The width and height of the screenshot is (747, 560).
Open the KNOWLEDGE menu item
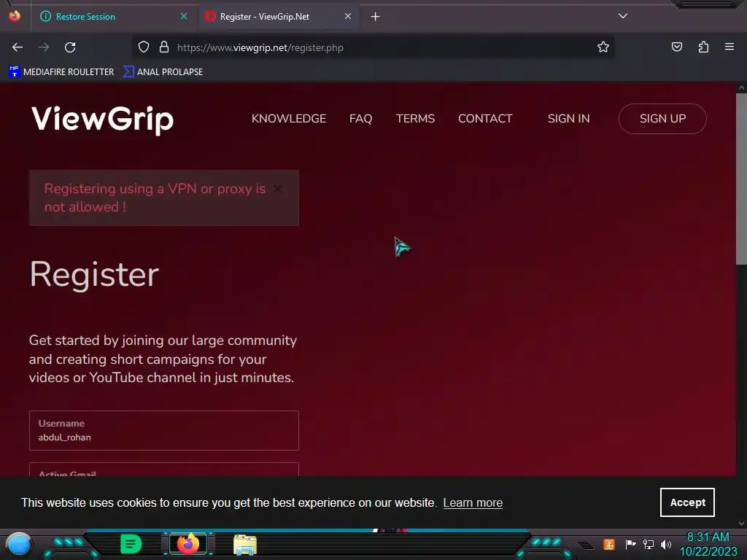coord(289,119)
